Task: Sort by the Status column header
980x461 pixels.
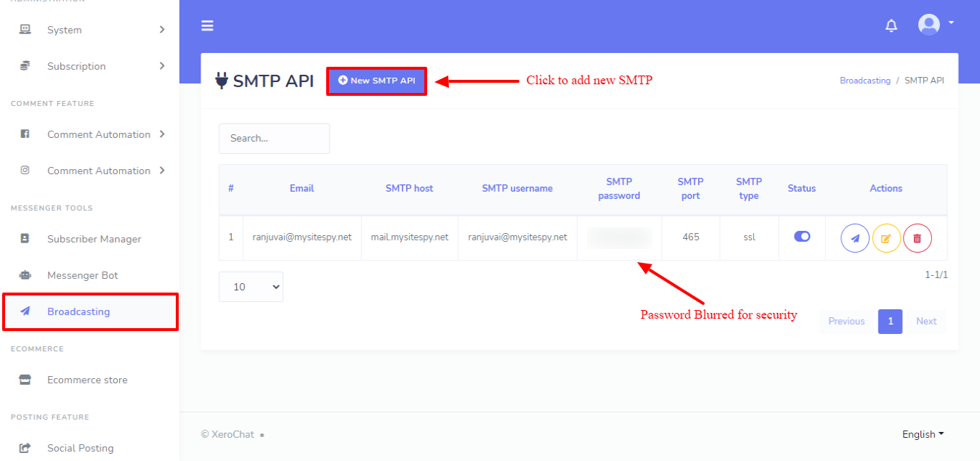Action: click(802, 188)
